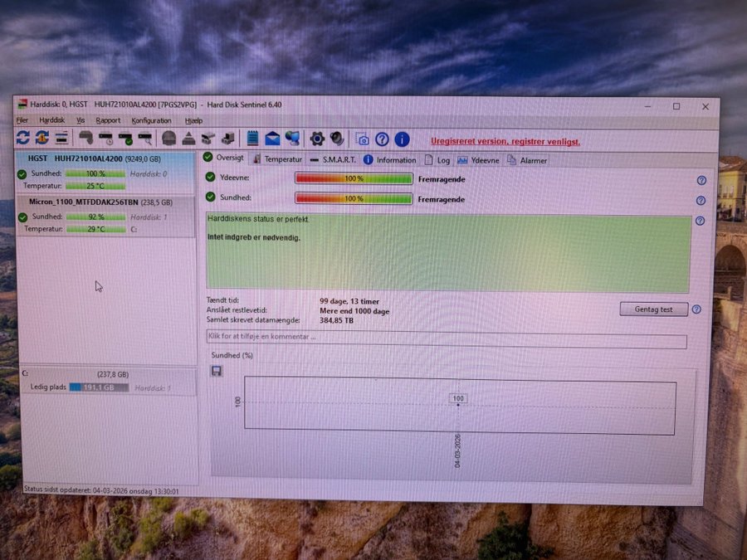Click the help icon next to Gentag test

click(x=696, y=309)
